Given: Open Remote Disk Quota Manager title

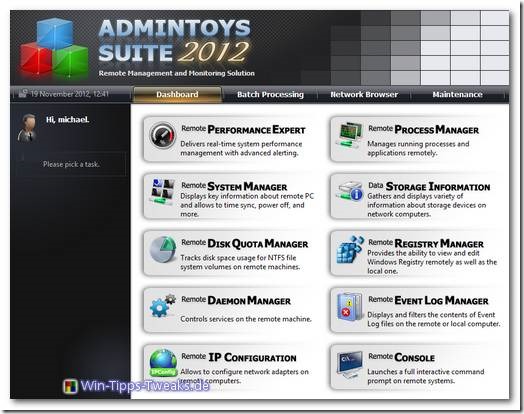Looking at the screenshot, I should [244, 244].
